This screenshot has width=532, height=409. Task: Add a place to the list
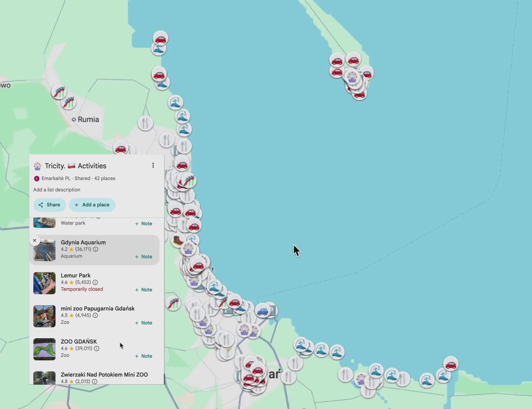[x=92, y=205]
